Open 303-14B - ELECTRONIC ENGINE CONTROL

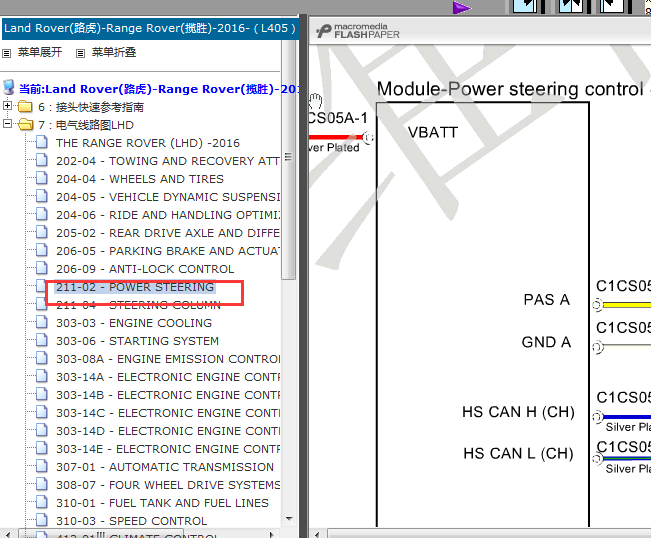click(168, 395)
